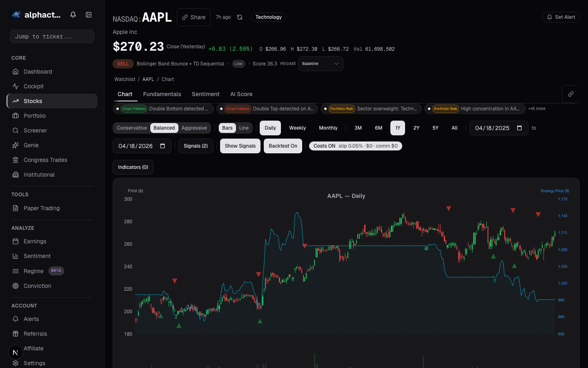Switch to the Fundamentals tab

click(162, 94)
